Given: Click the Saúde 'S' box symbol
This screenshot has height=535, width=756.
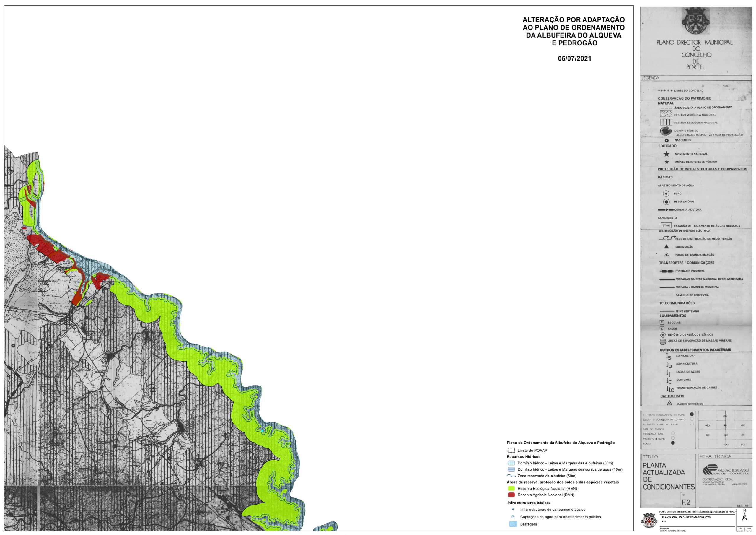Looking at the screenshot, I should pos(662,329).
